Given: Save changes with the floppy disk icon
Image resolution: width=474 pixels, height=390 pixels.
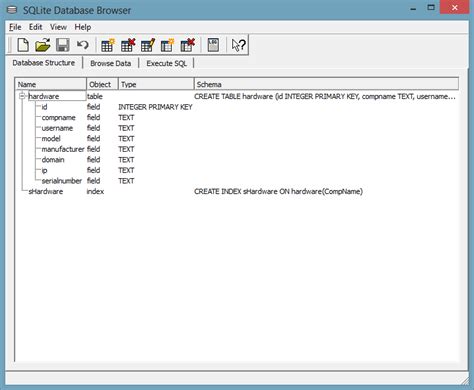Looking at the screenshot, I should (62, 45).
